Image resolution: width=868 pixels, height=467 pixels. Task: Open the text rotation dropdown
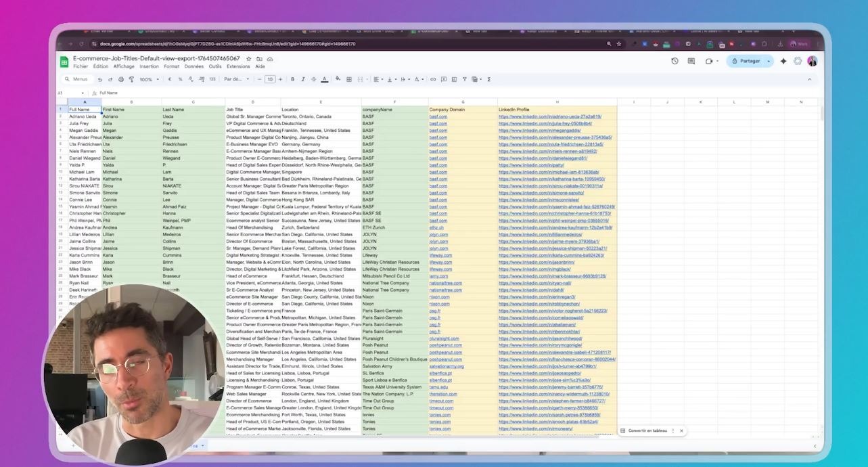pyautogui.click(x=418, y=79)
